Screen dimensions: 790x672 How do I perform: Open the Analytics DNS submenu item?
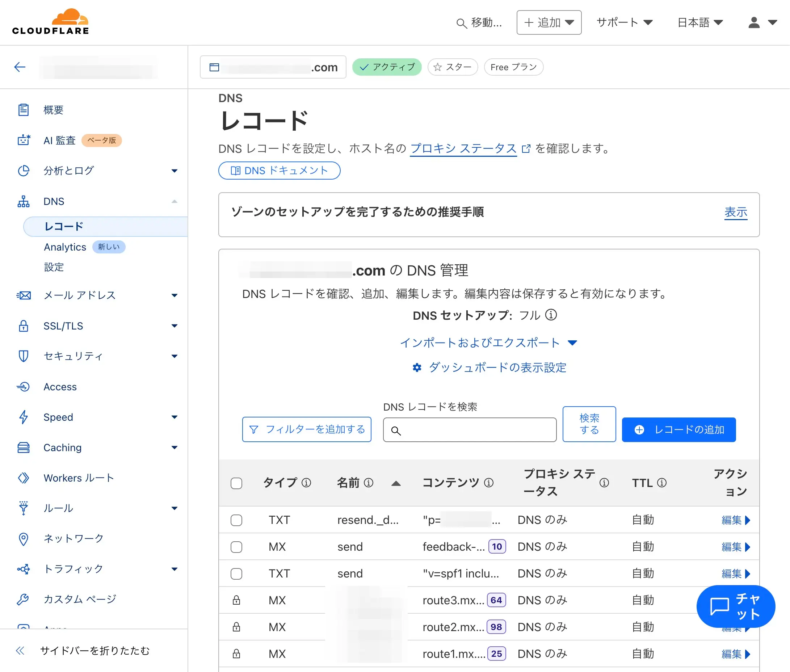pyautogui.click(x=65, y=247)
